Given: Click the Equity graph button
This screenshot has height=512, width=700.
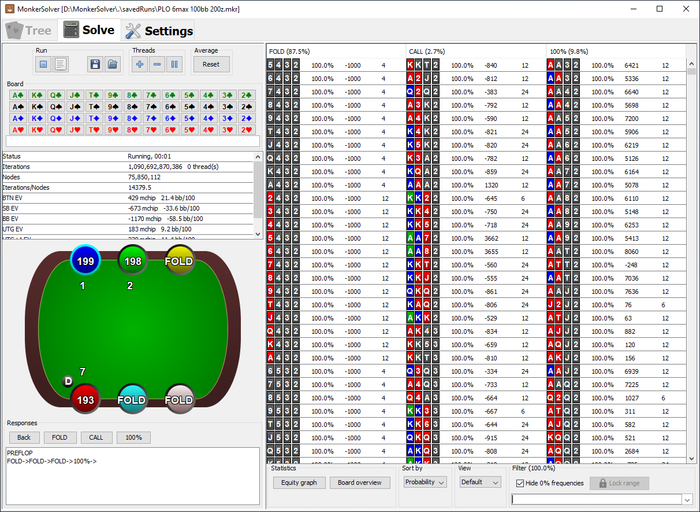Looking at the screenshot, I should 300,482.
